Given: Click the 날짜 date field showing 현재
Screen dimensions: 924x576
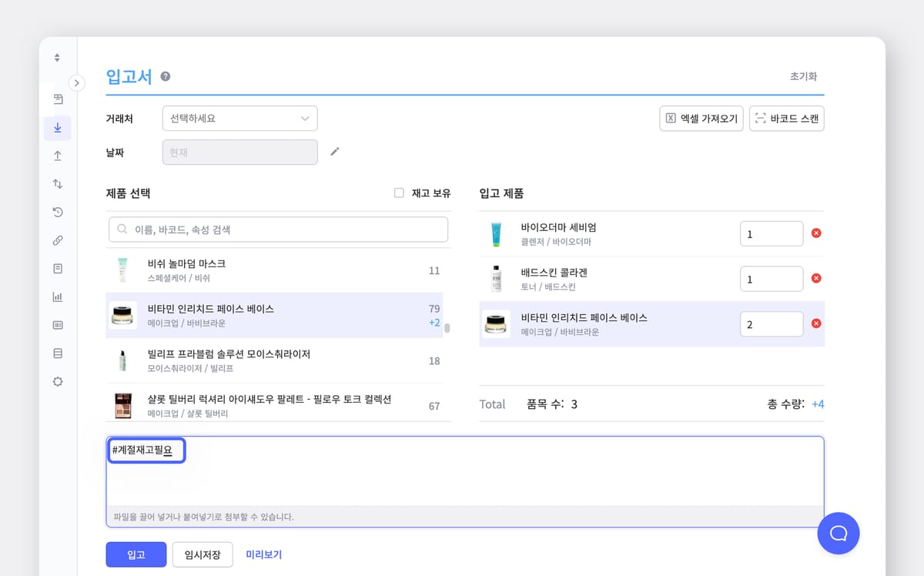Looking at the screenshot, I should pos(240,152).
